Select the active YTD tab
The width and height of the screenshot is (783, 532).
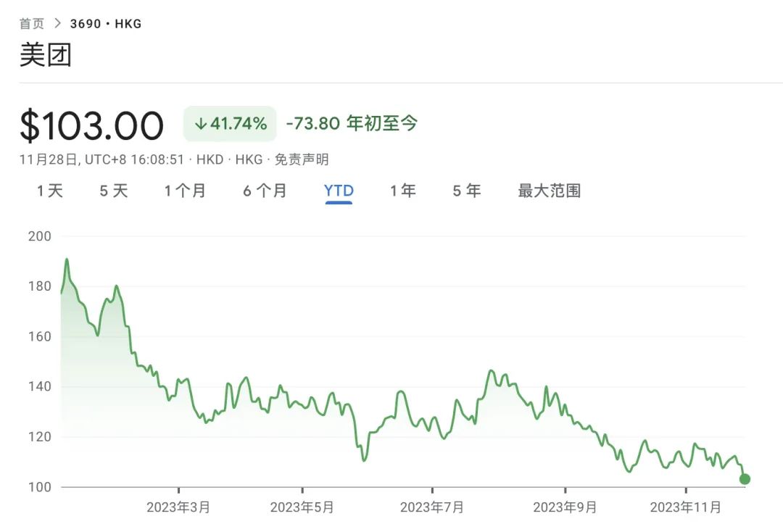click(x=339, y=191)
